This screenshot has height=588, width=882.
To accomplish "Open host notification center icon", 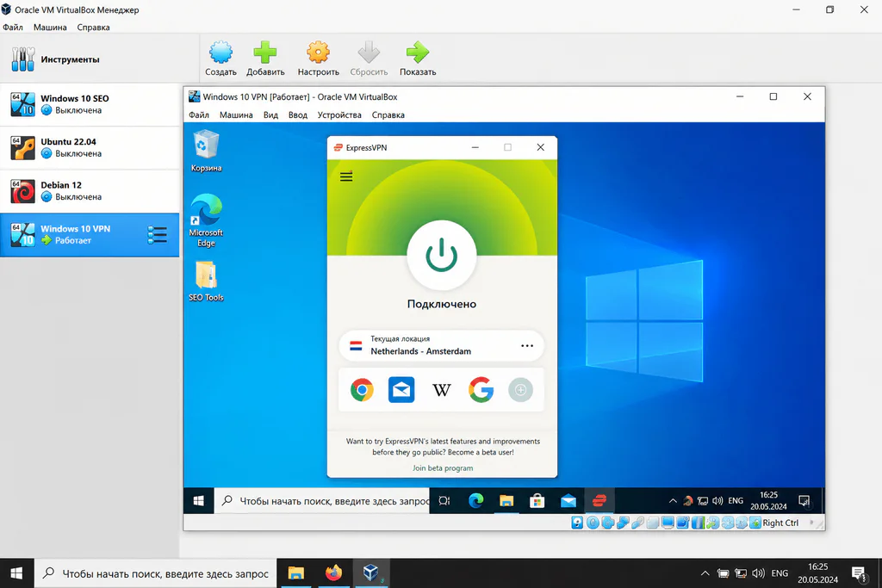I will (859, 573).
